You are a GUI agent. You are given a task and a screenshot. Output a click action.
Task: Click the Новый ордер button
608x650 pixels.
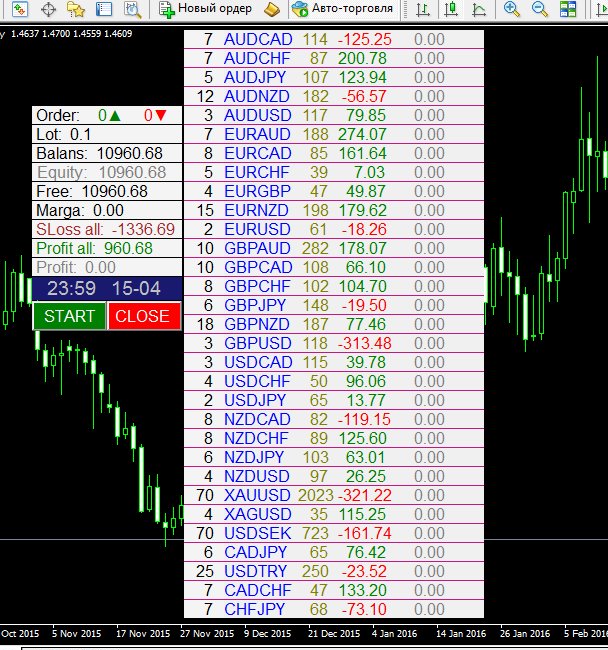tap(206, 9)
